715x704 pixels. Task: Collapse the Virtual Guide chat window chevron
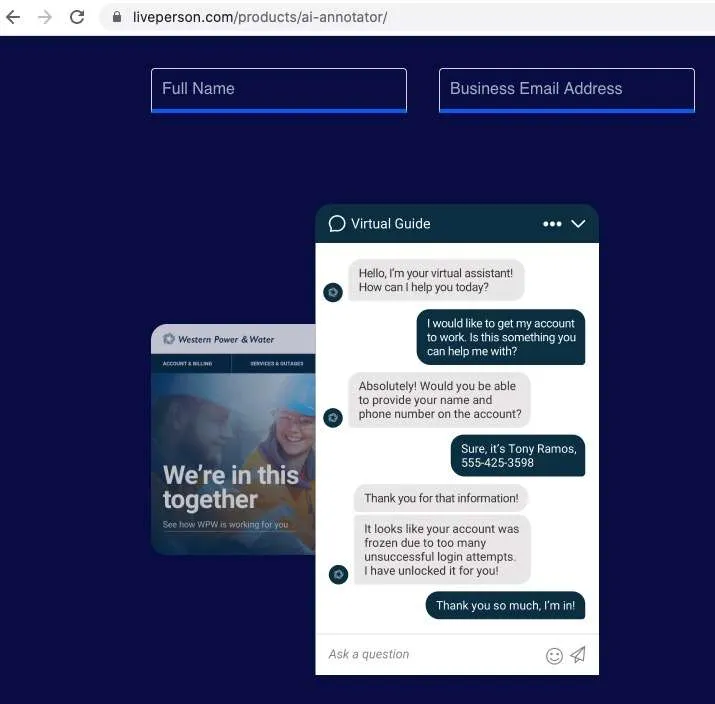click(578, 223)
